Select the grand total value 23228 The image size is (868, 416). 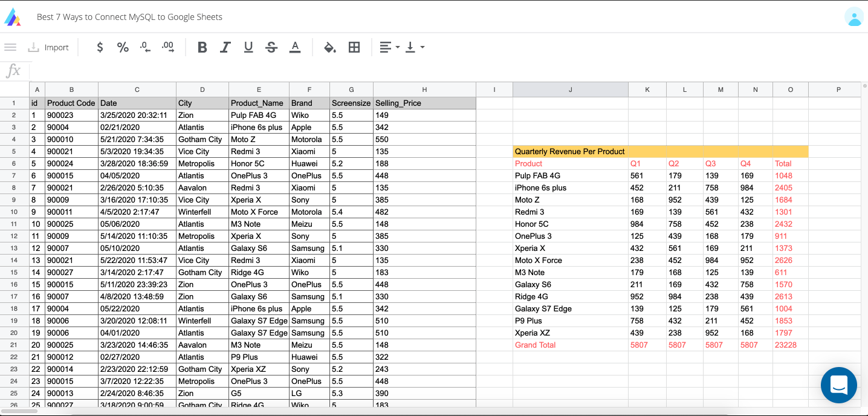791,345
